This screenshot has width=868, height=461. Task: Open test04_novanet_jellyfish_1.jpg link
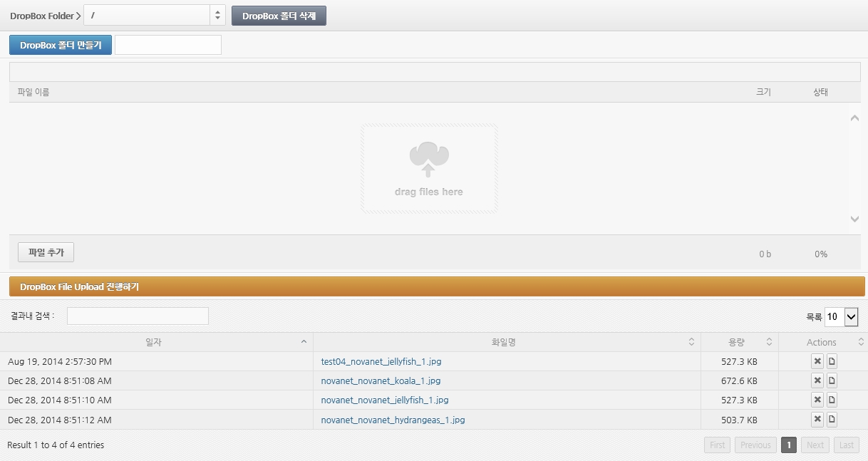point(381,361)
